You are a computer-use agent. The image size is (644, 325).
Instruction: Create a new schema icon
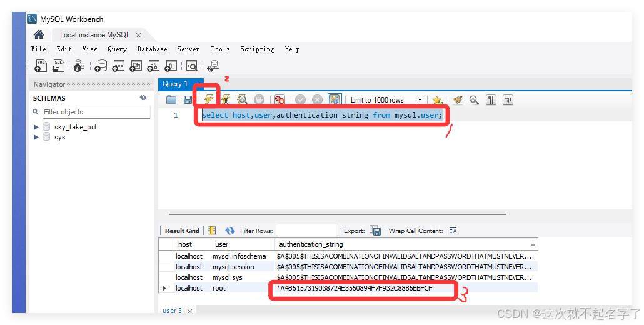[101, 66]
